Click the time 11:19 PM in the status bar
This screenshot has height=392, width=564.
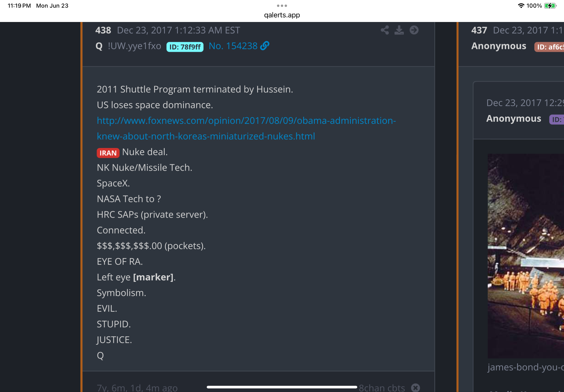click(x=19, y=6)
